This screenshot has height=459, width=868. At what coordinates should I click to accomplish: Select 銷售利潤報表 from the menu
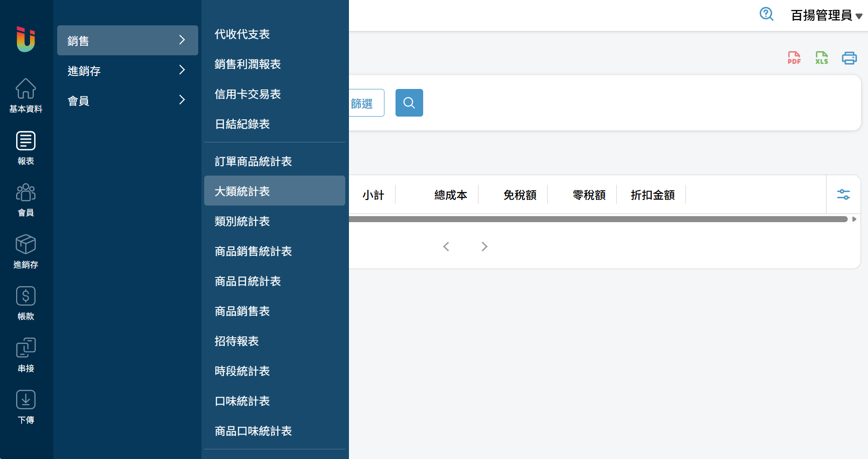(x=248, y=64)
